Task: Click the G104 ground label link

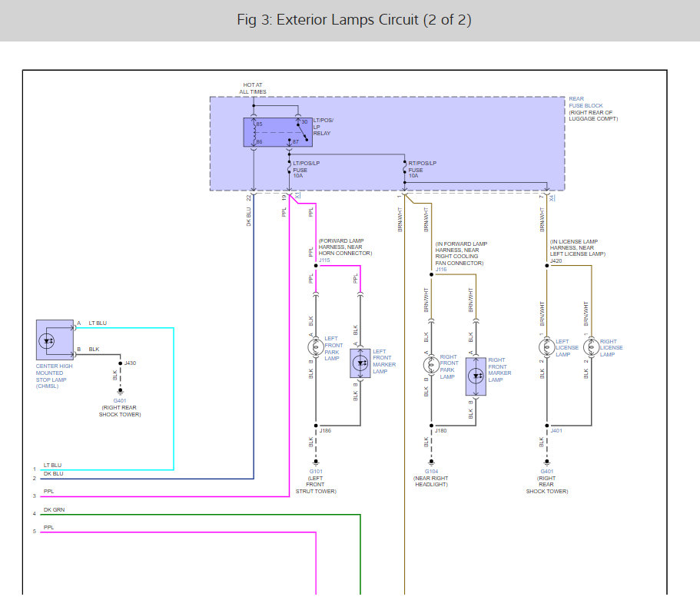Action: (x=431, y=472)
